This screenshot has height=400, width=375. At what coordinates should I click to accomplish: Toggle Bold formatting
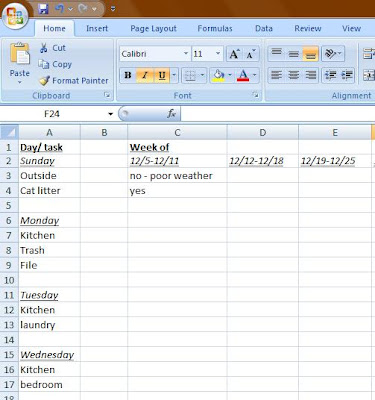tap(128, 75)
